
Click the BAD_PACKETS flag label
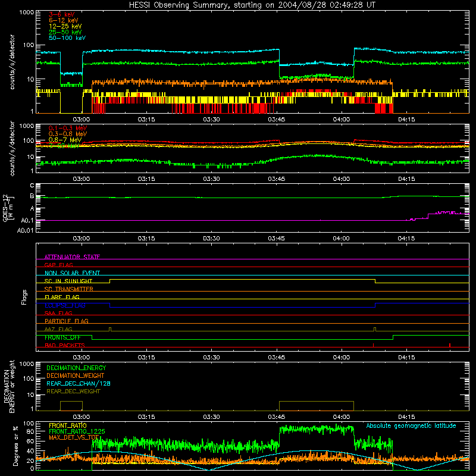coord(65,345)
